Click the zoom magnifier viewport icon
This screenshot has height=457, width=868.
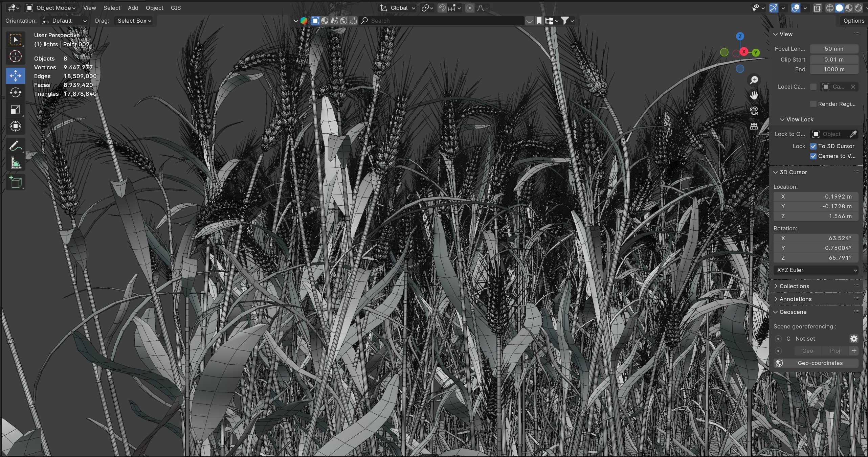[754, 80]
